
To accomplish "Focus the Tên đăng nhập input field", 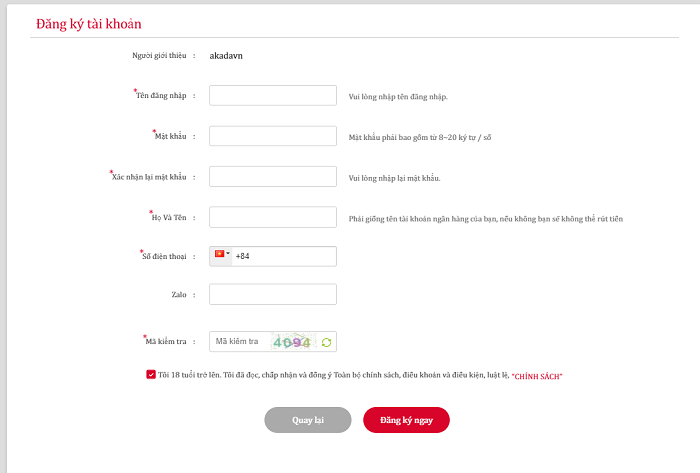I will pyautogui.click(x=272, y=96).
